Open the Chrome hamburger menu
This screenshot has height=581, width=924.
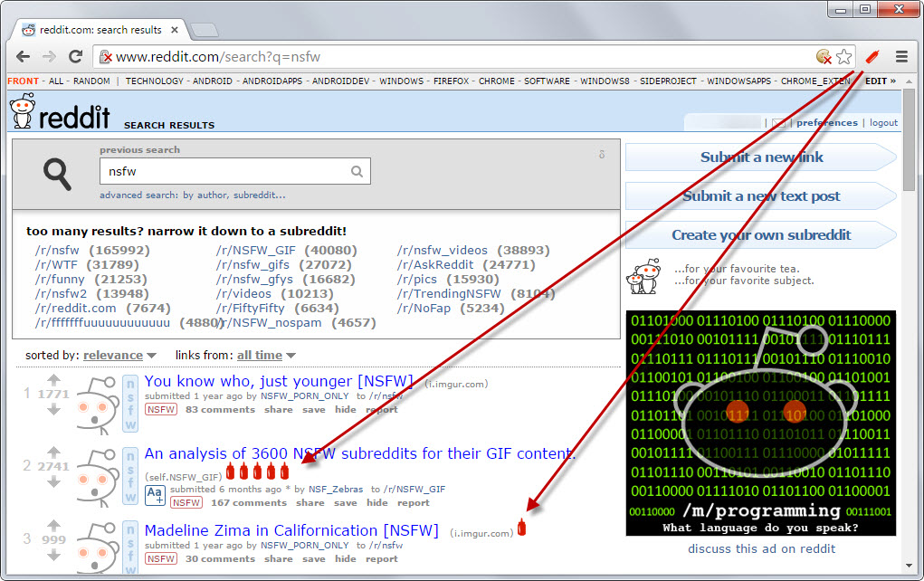(901, 57)
